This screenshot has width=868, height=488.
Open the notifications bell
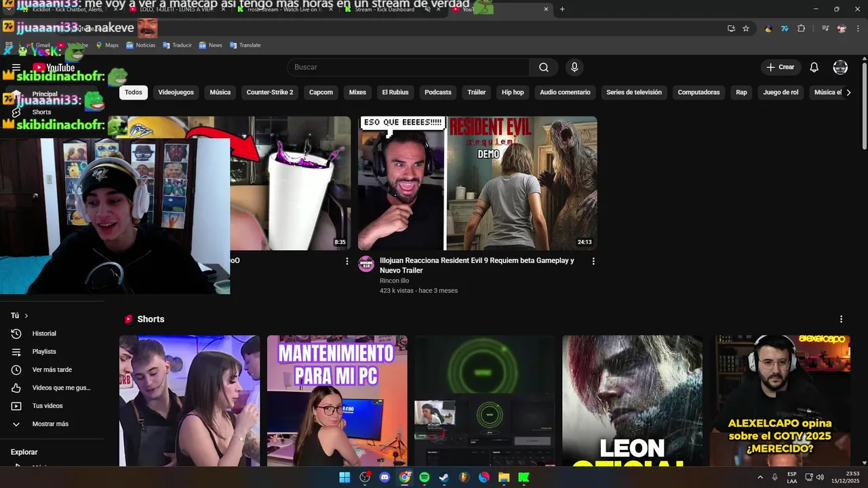(814, 67)
